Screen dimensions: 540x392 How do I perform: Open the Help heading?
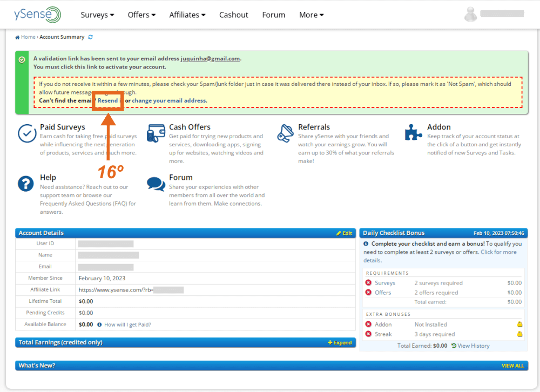pyautogui.click(x=48, y=178)
